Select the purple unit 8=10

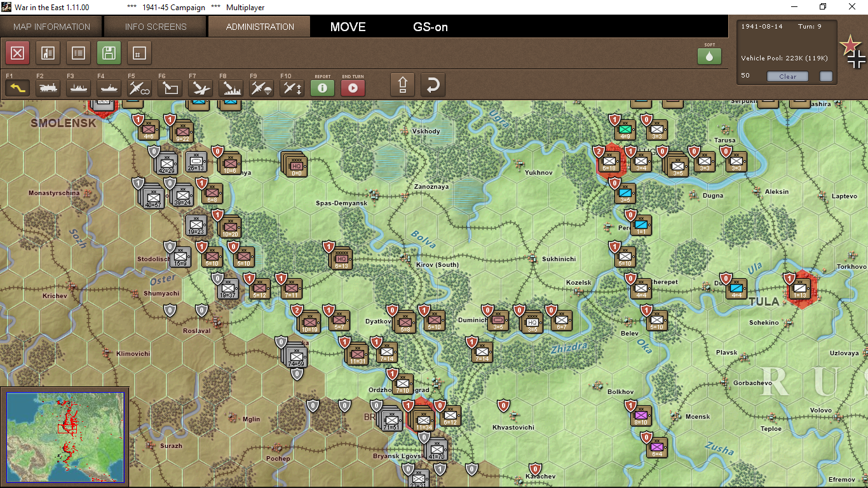(x=641, y=416)
